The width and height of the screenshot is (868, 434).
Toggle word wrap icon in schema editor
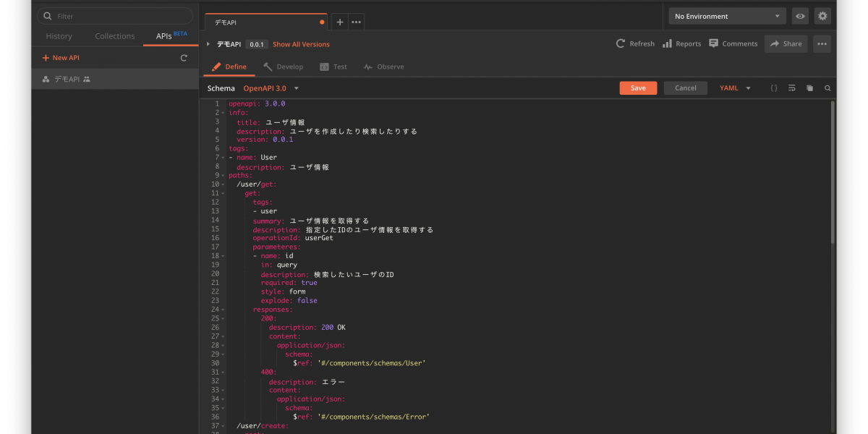pos(792,88)
